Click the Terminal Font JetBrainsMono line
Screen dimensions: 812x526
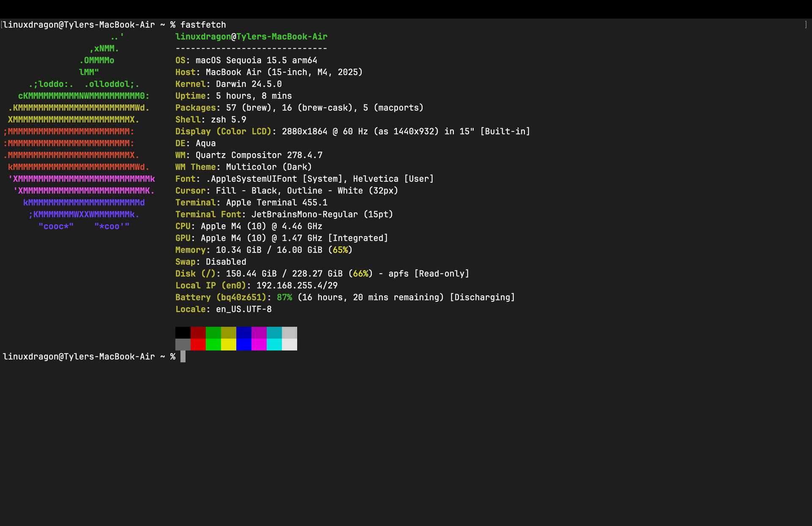click(x=284, y=214)
